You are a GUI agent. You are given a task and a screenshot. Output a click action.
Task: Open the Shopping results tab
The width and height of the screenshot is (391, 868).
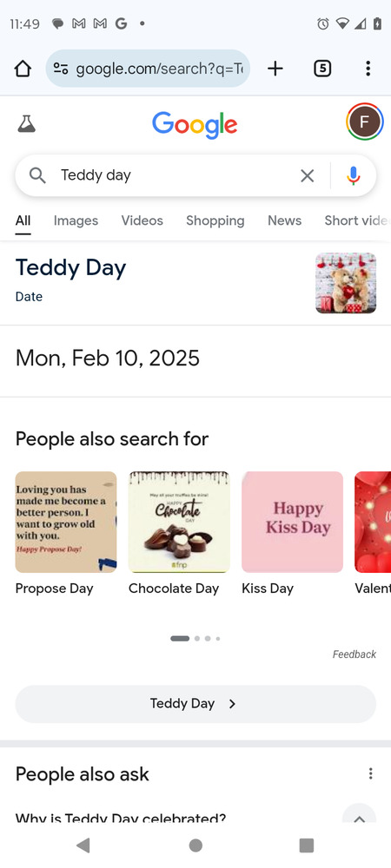click(215, 220)
